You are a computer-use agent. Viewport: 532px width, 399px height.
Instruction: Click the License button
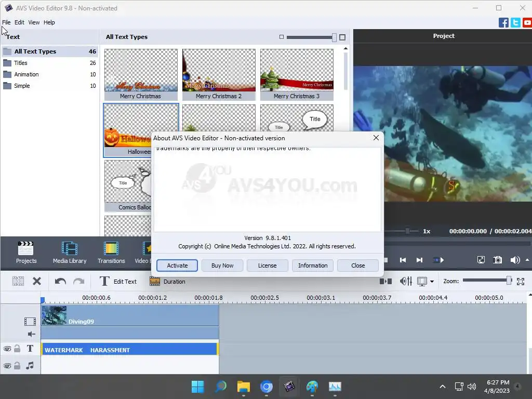268,265
